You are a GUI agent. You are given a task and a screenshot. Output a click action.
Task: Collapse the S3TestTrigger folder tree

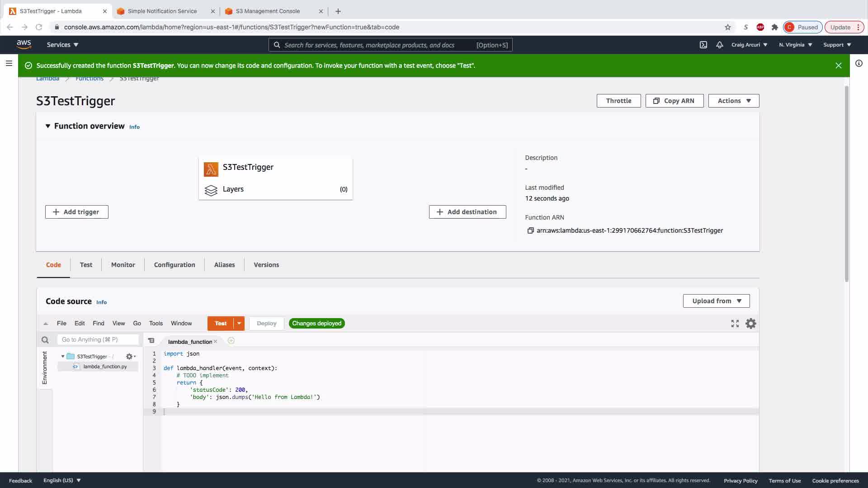[x=63, y=357]
